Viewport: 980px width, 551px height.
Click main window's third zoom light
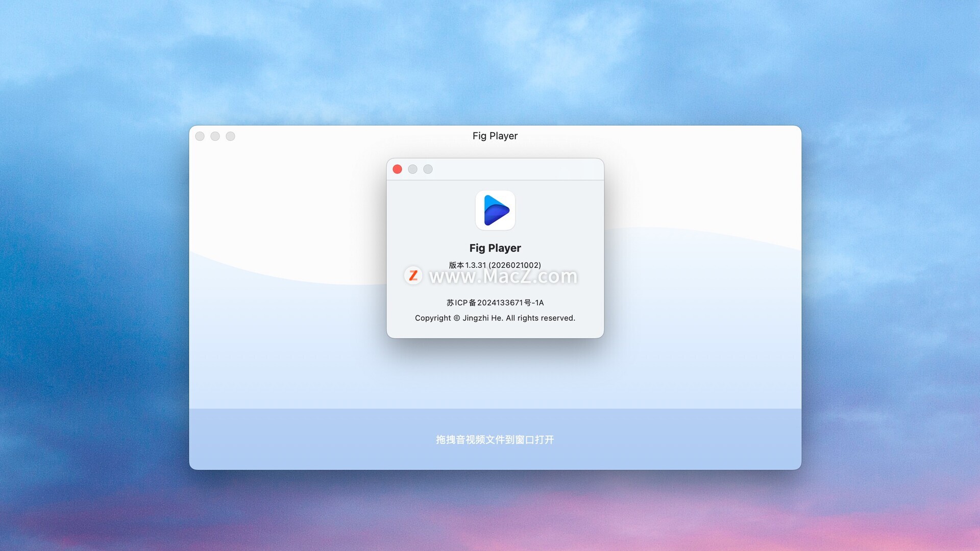tap(231, 136)
